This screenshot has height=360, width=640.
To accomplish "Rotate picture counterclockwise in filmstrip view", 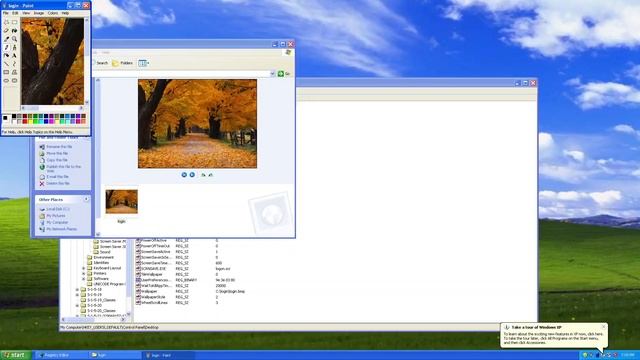I will (x=211, y=175).
